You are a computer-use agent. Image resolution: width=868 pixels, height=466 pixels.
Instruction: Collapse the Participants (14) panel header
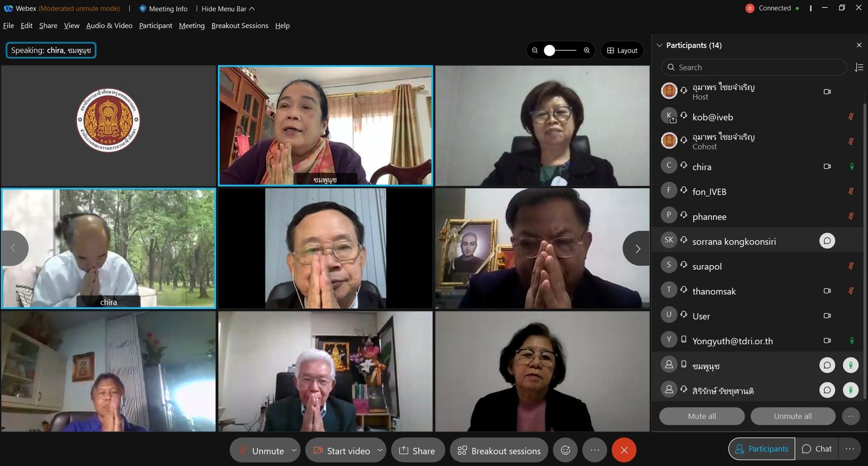tap(660, 45)
